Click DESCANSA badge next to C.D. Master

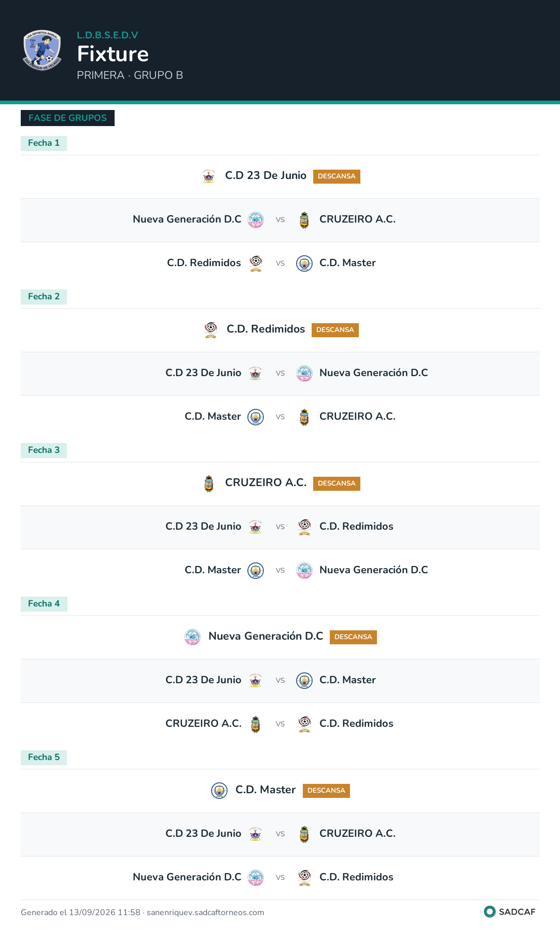[x=326, y=791]
